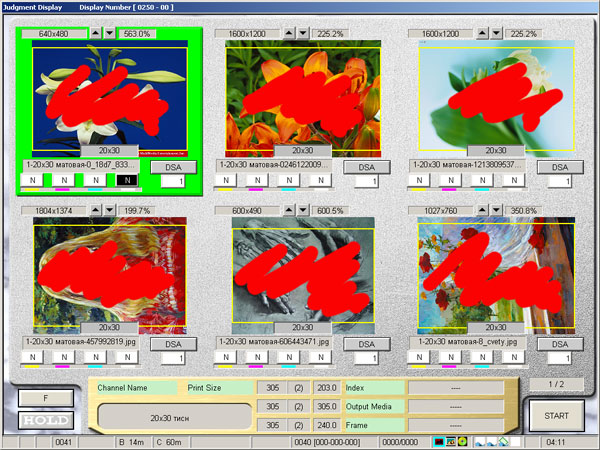Open the Output Media value field
600x450 pixels.
pos(462,406)
